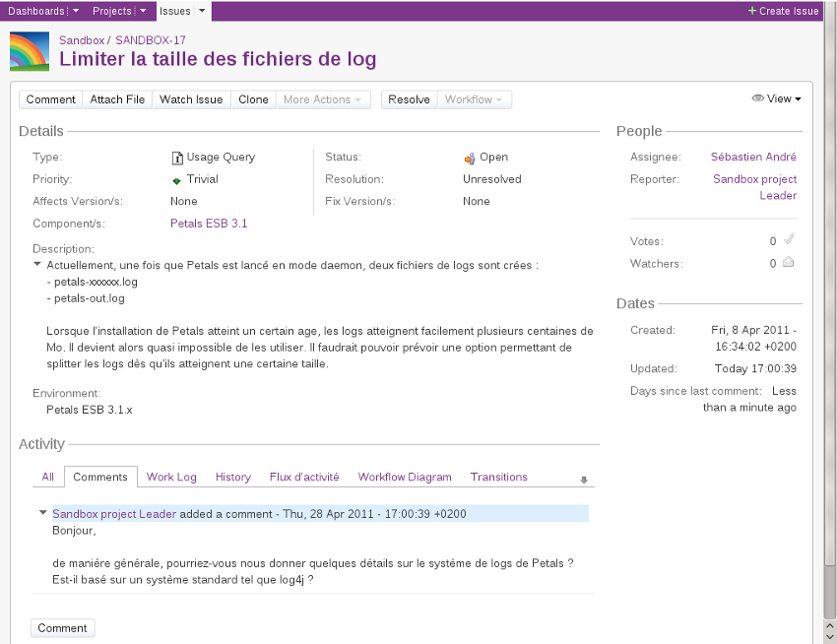Switch to the Work Log tab

[x=171, y=477]
